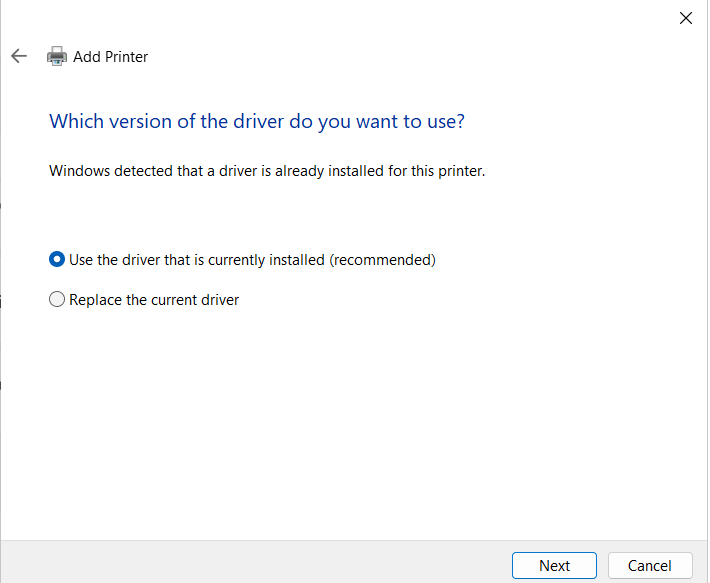Viewport: 710px width, 583px height.
Task: Go back using the left arrow icon
Action: pyautogui.click(x=19, y=56)
